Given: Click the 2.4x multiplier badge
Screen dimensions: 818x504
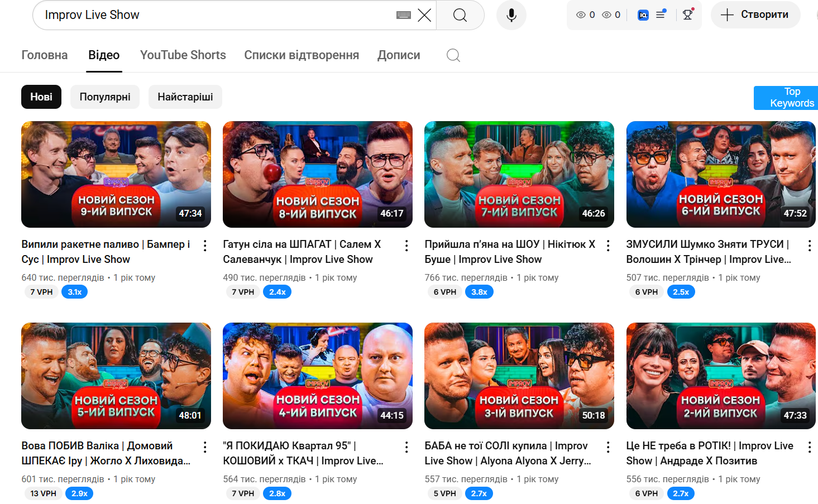Looking at the screenshot, I should click(x=278, y=292).
